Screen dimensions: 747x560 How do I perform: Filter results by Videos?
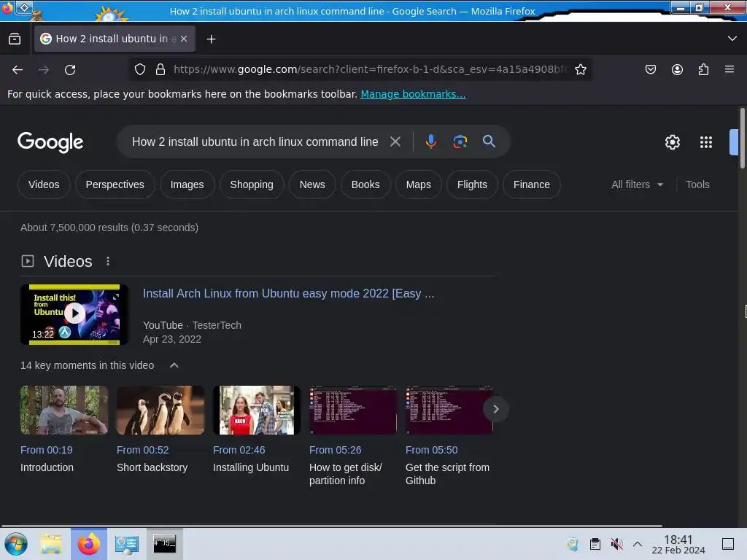(x=44, y=184)
